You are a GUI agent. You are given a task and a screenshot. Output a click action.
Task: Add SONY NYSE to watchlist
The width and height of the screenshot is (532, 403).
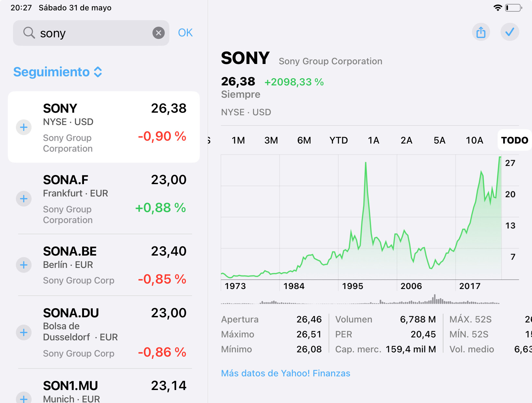tap(24, 127)
